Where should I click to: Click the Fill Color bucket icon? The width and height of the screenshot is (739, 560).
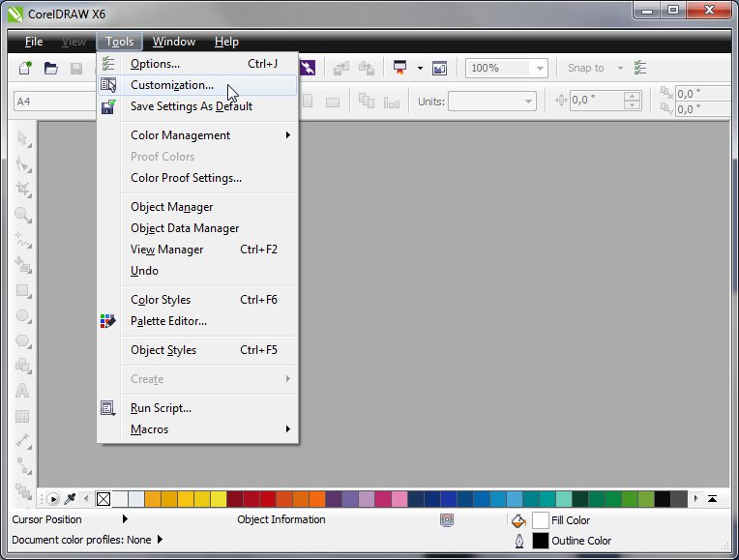coord(518,520)
